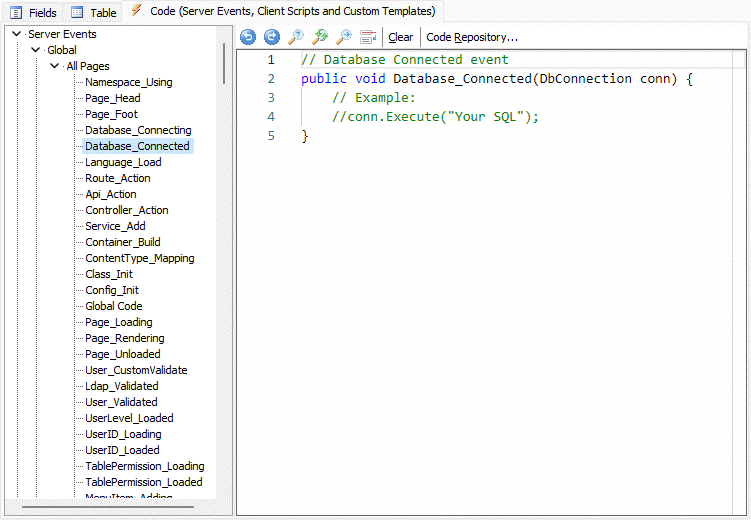Click Server Events root label

click(62, 34)
